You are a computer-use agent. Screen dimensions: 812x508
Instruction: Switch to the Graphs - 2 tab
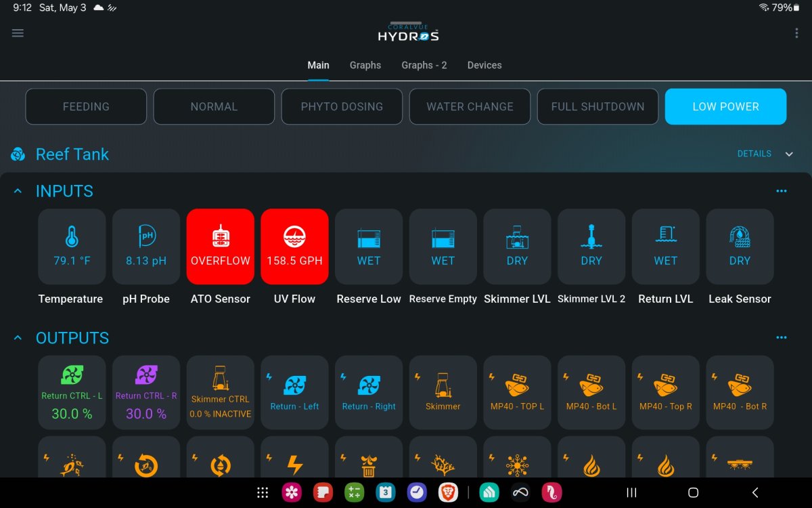424,66
